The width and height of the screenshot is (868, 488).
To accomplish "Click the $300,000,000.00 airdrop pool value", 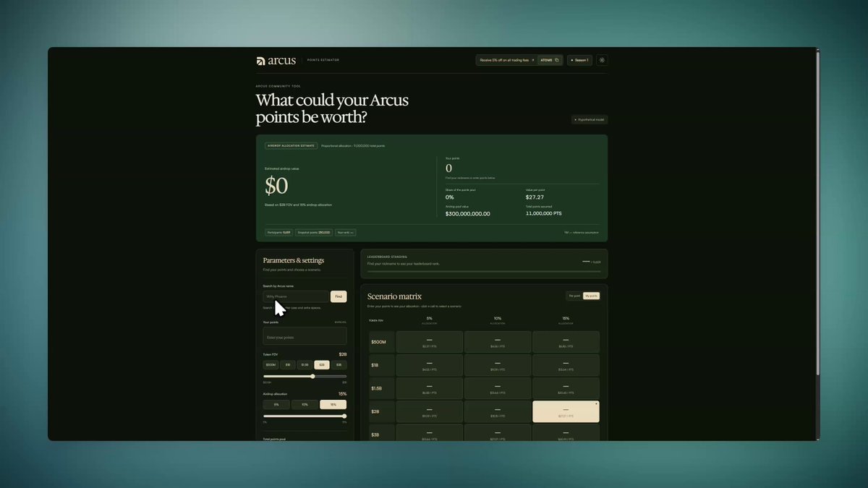I will click(x=468, y=213).
